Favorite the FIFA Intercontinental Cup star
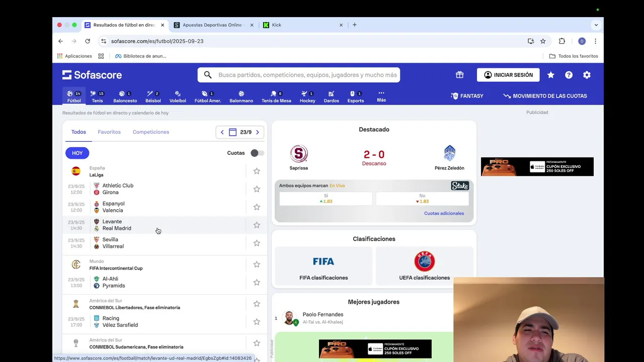644x362 pixels. [x=257, y=264]
